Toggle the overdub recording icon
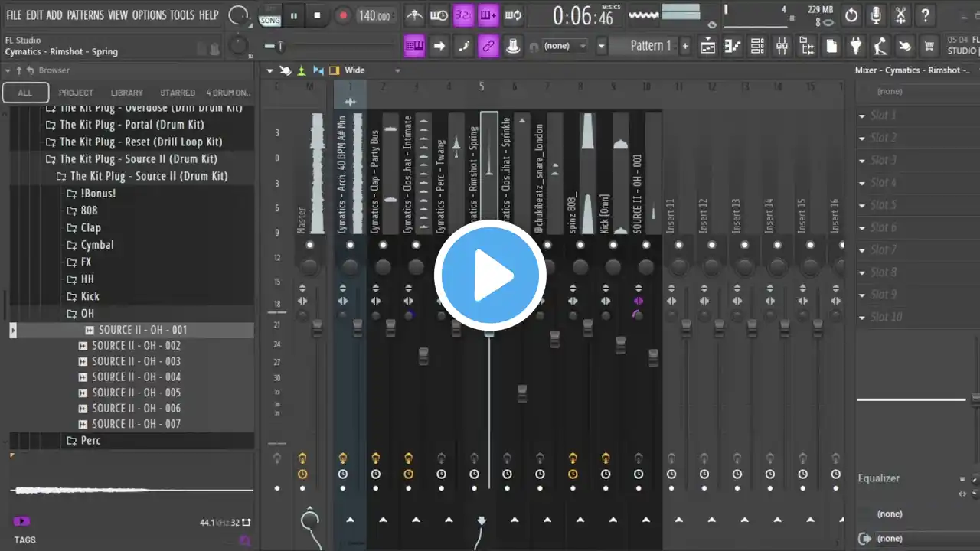 point(488,15)
